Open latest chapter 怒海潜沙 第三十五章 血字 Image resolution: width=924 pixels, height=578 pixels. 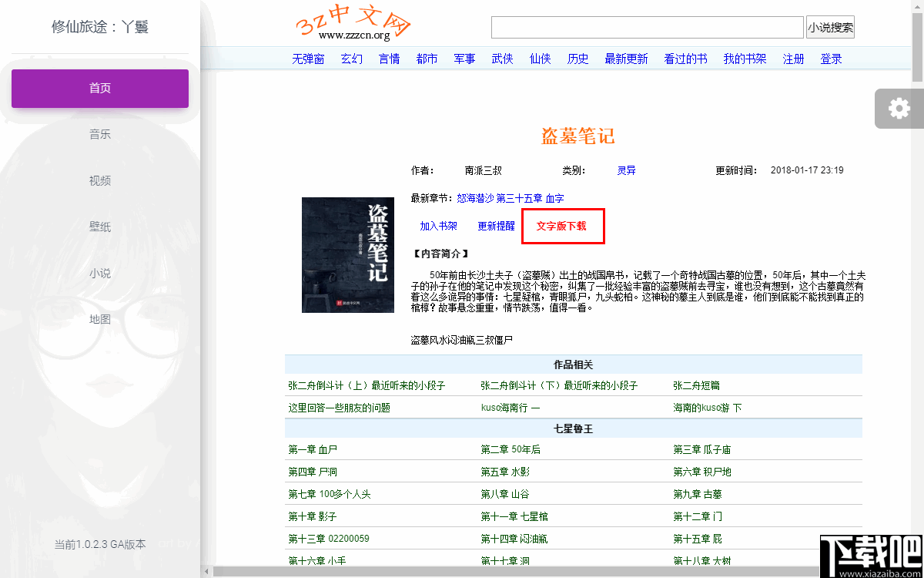pos(511,198)
